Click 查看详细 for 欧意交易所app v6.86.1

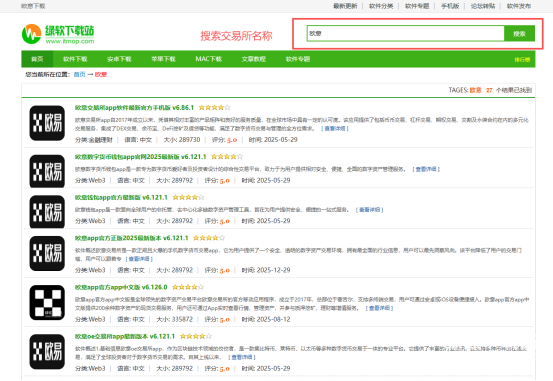(335, 128)
